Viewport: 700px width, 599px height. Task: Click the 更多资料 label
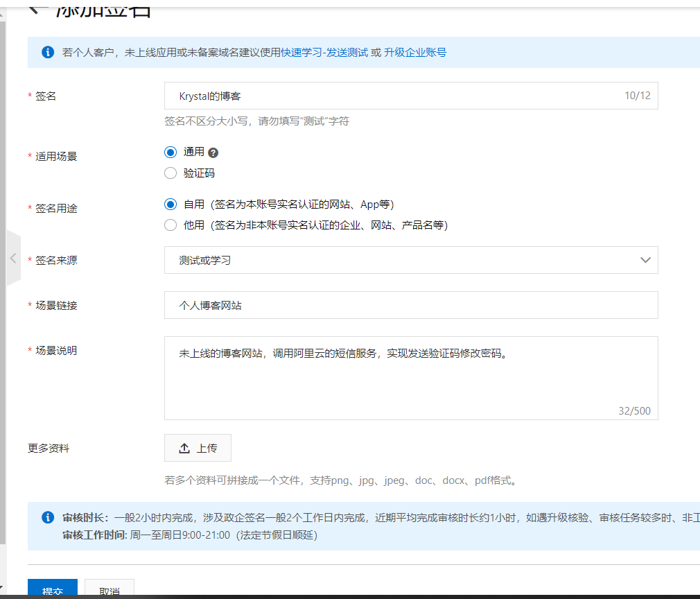coord(49,449)
